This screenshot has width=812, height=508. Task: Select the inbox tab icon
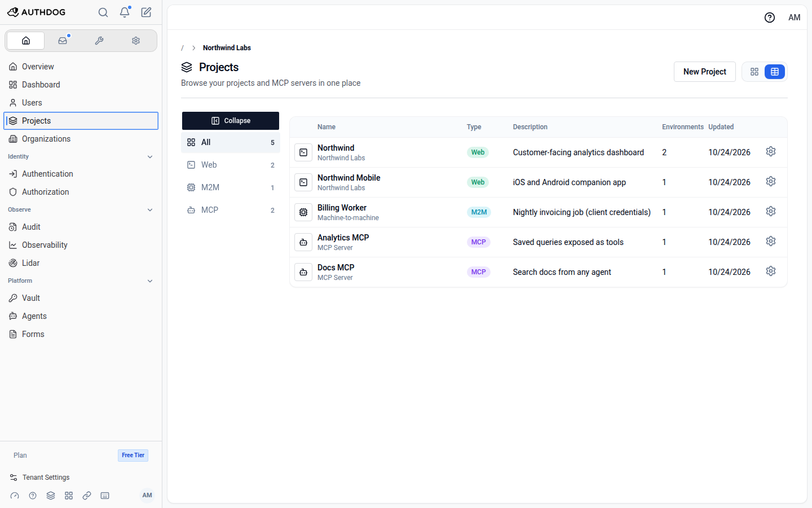click(x=63, y=41)
